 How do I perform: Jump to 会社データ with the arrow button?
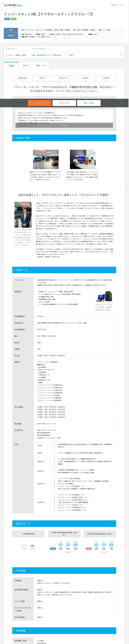click(x=43, y=78)
